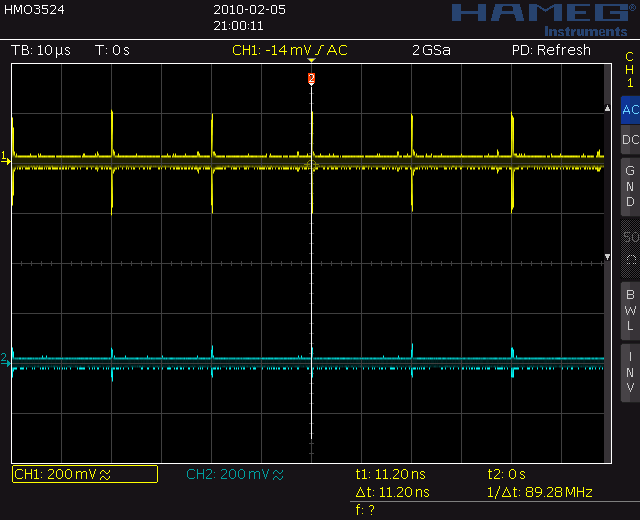Click the 2010-02-05 date display
This screenshot has width=640, height=520.
[249, 10]
